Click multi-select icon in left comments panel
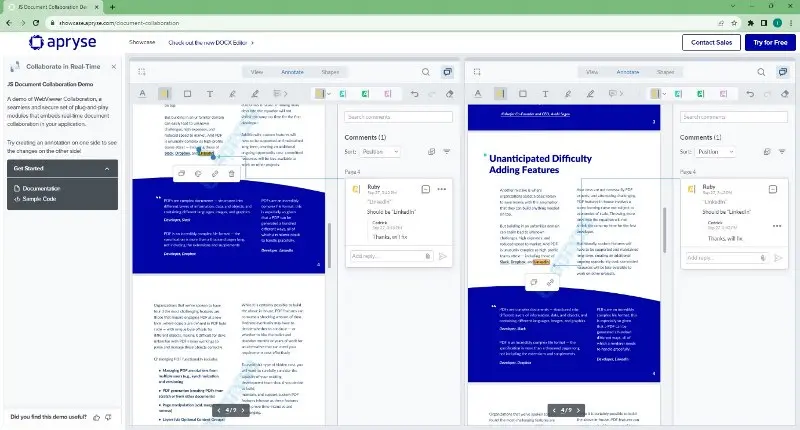The height and width of the screenshot is (430, 800). 431,151
